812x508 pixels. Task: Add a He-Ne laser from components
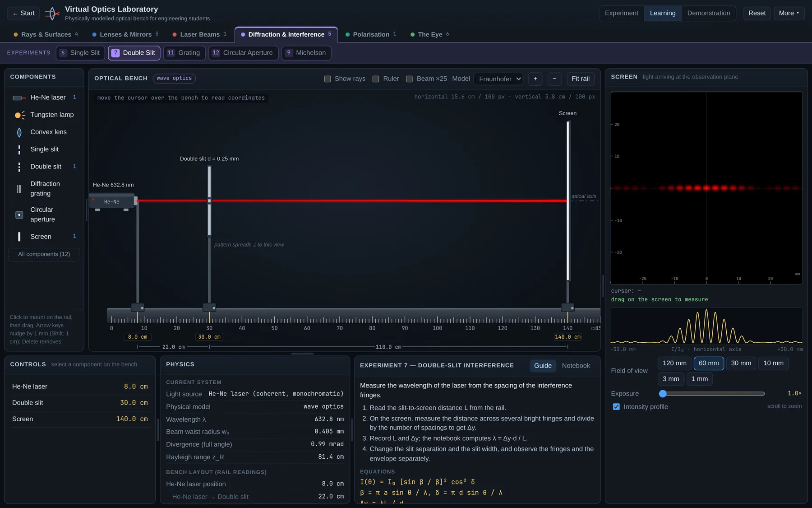(x=44, y=98)
